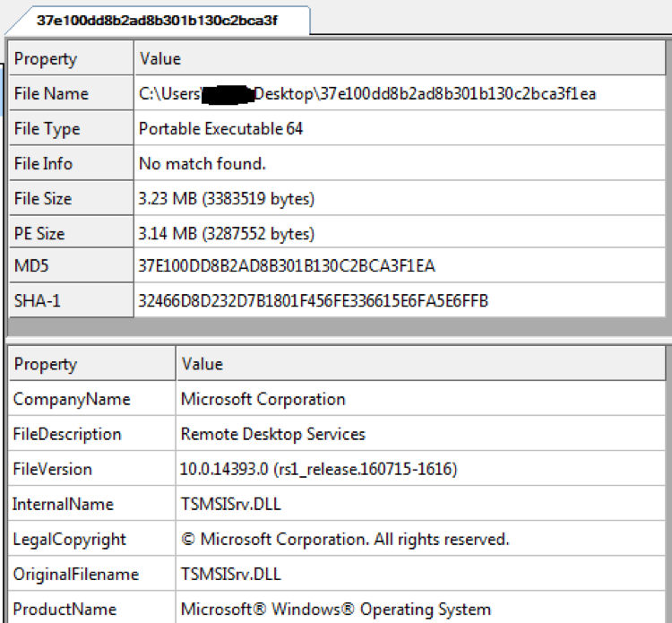Click the Property header in the upper table

click(71, 59)
